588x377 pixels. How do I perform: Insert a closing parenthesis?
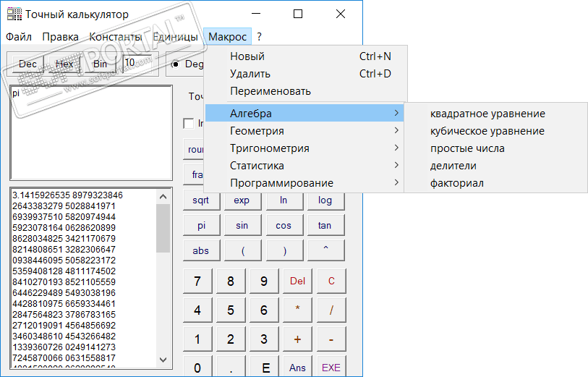284,250
